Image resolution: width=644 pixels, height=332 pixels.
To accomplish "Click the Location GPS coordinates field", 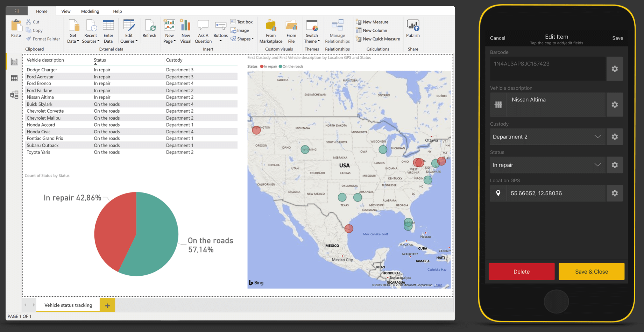I will 555,193.
